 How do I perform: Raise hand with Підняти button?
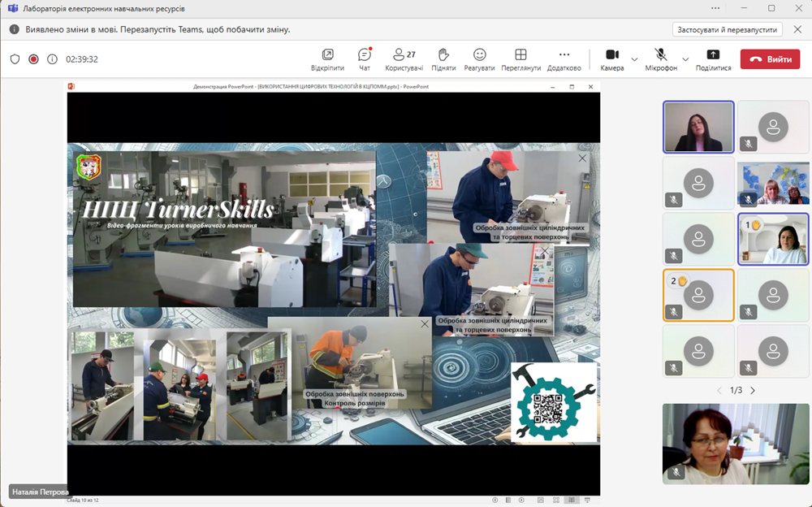click(x=443, y=58)
